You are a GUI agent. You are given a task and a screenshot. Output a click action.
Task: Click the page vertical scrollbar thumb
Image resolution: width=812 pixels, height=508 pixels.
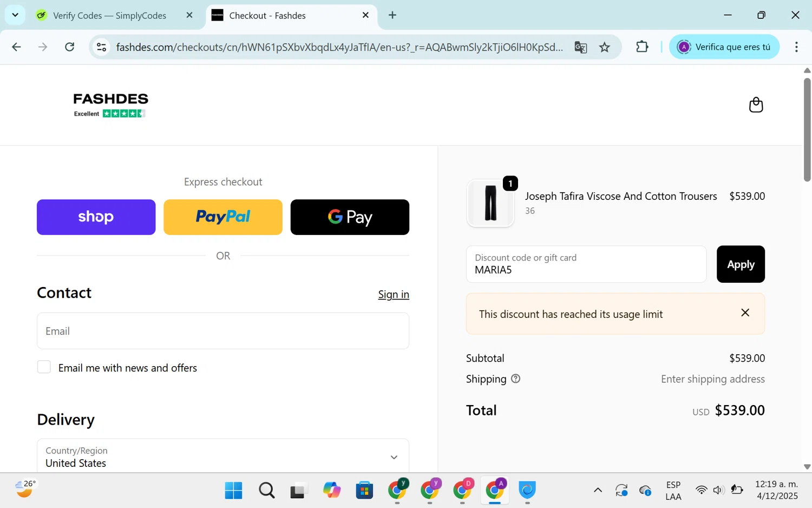click(807, 130)
